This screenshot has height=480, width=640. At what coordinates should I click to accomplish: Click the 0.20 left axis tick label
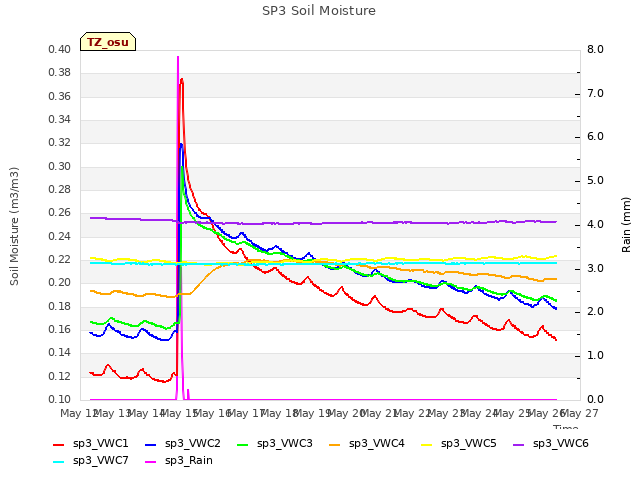coord(59,283)
